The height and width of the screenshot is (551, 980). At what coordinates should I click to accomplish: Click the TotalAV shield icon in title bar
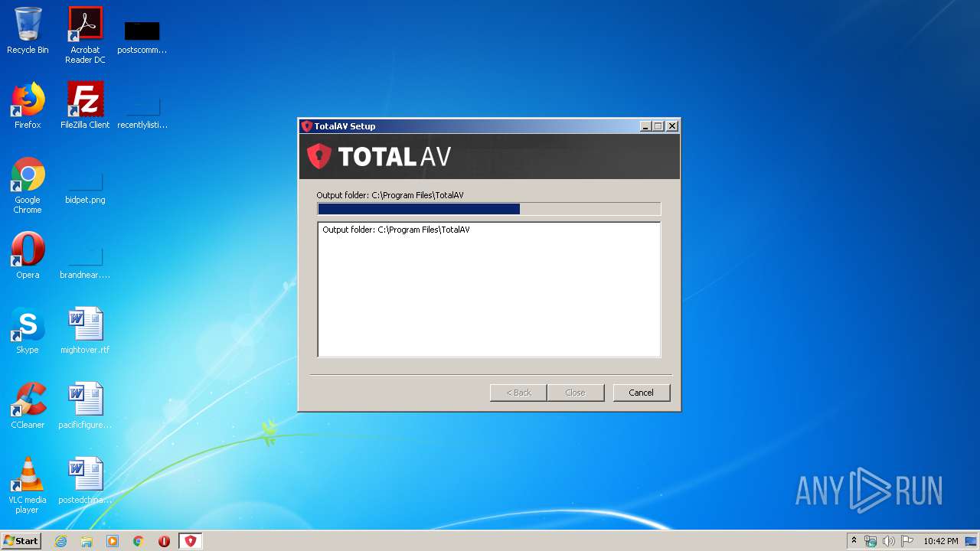[x=307, y=126]
